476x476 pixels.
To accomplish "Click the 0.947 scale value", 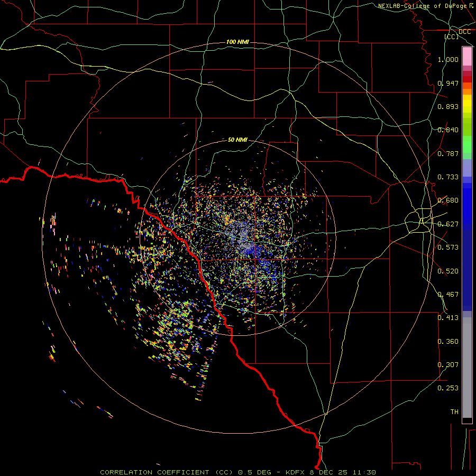I will point(448,83).
